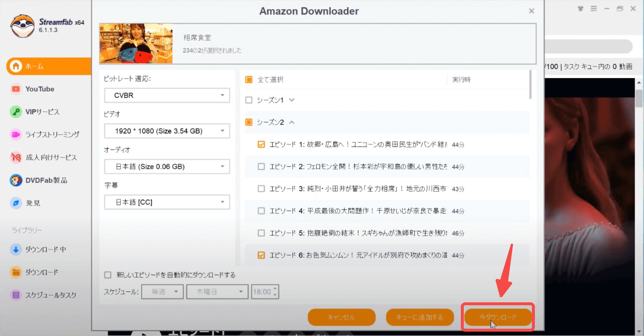Screen dimensions: 644x336
Task: Check the Season 1 checkbox
Action: 249,100
